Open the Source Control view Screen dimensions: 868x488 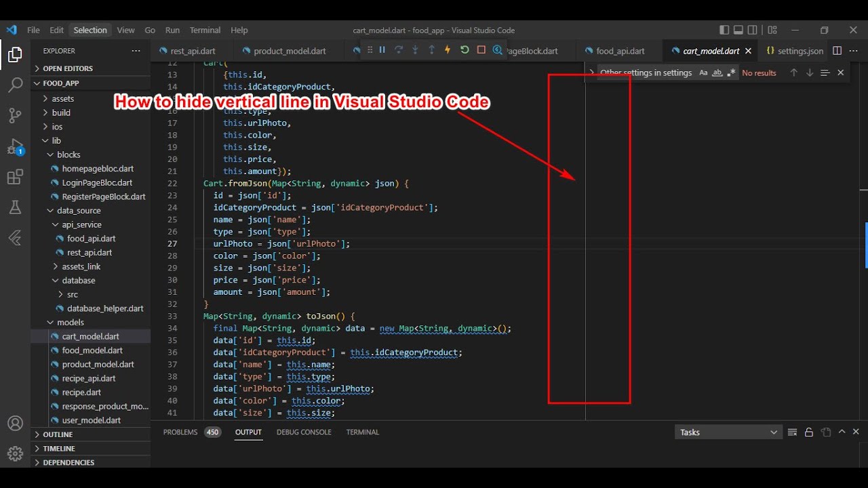15,115
